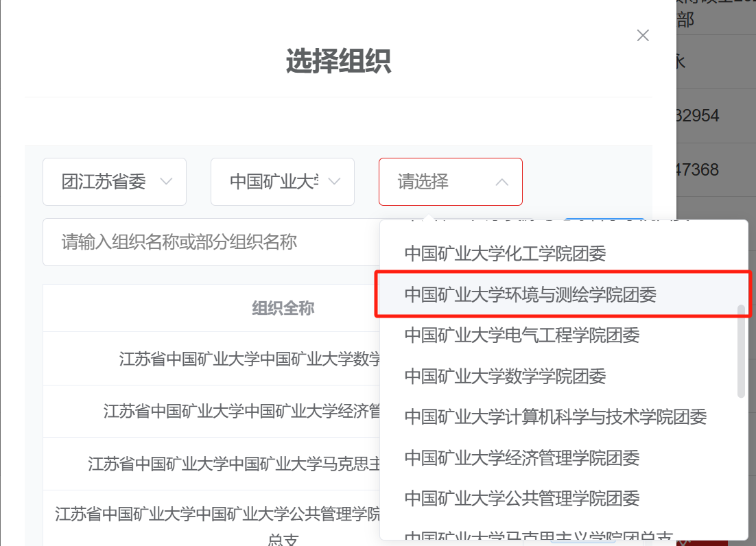Click the 组织全称 column header
Viewport: 756px width, 546px height.
click(x=283, y=308)
